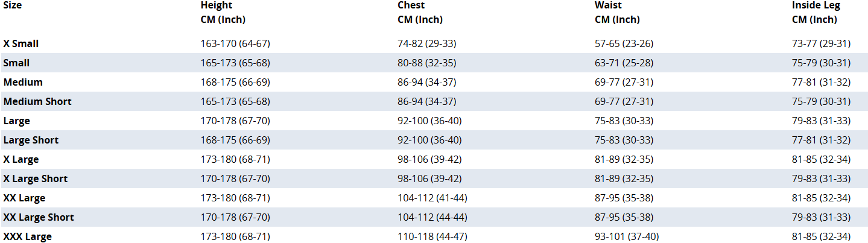Select the Height CM (Inch) header
The height and width of the screenshot is (243, 868).
[223, 12]
